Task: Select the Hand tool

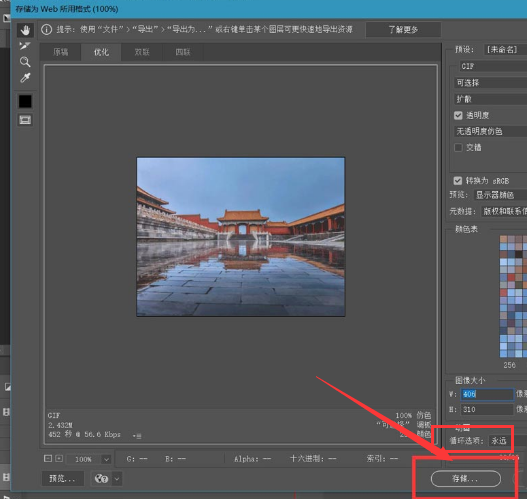Action: tap(25, 30)
